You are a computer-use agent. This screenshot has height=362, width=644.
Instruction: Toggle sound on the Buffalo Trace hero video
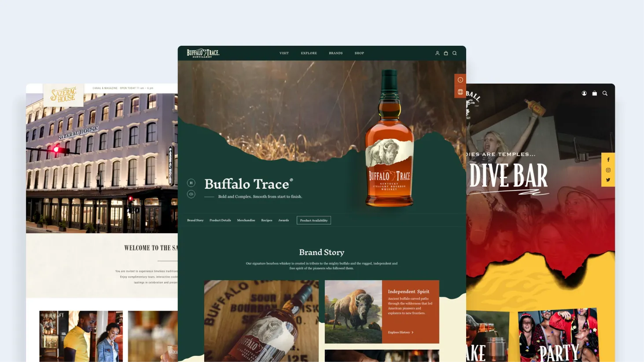[x=191, y=194]
